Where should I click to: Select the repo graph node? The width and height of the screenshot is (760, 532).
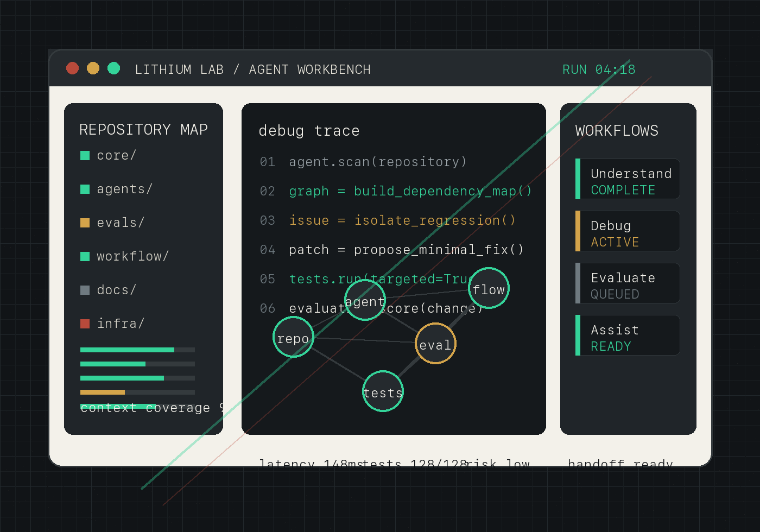293,337
